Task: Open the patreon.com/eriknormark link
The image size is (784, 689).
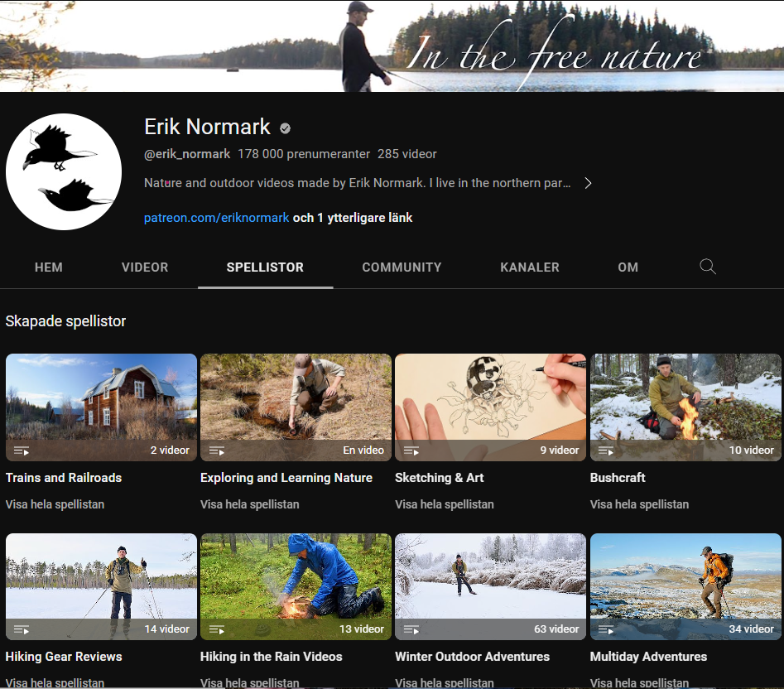Action: (217, 218)
